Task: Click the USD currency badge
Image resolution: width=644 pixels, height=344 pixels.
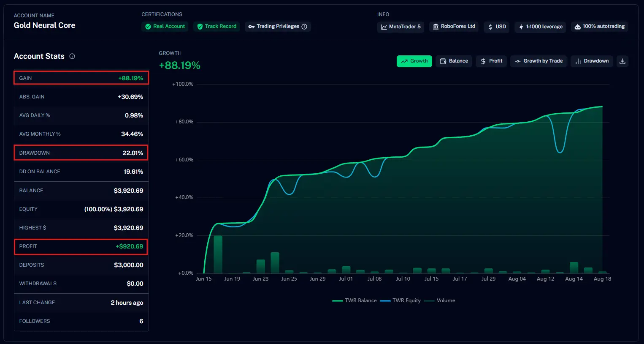Action: click(497, 27)
